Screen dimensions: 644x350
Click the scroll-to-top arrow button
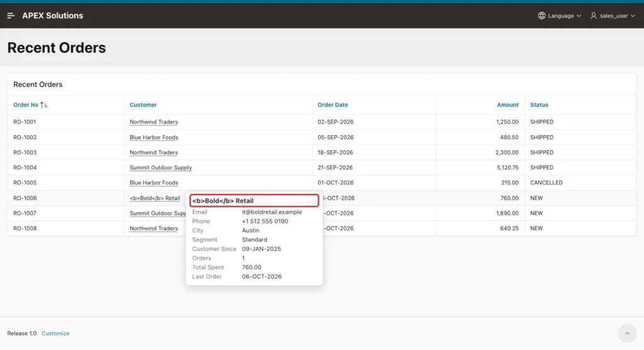coord(627,334)
